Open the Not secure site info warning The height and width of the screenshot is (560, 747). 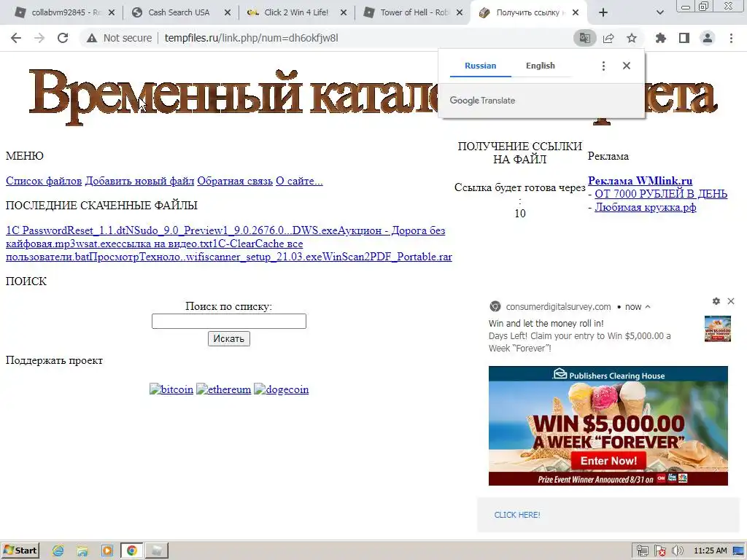[119, 38]
